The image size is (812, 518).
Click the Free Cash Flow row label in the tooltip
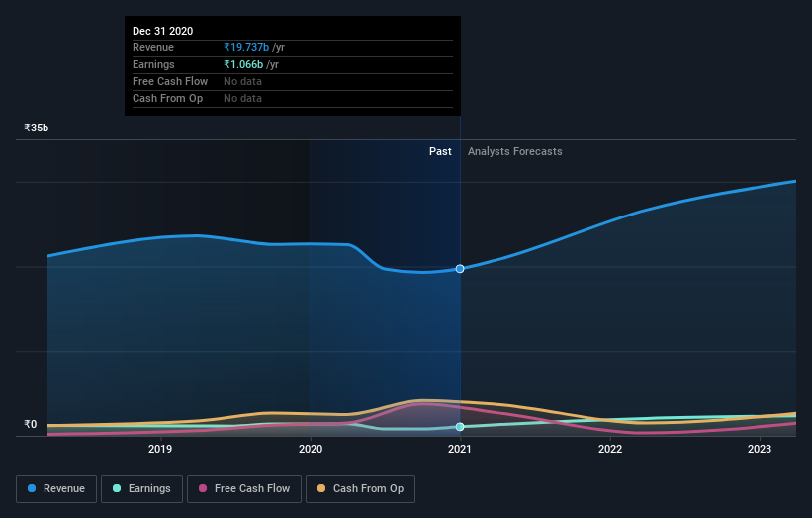pyautogui.click(x=170, y=81)
